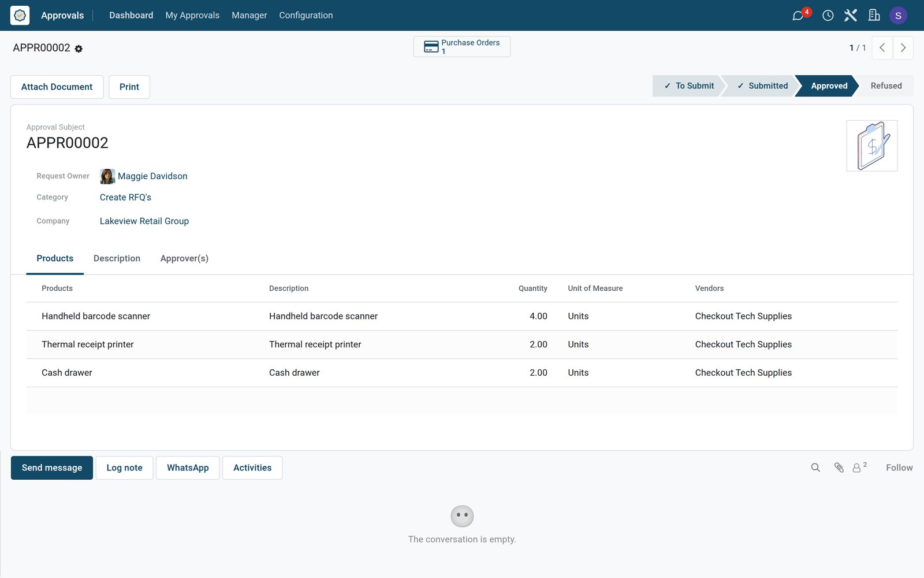Click Log note button

click(124, 468)
